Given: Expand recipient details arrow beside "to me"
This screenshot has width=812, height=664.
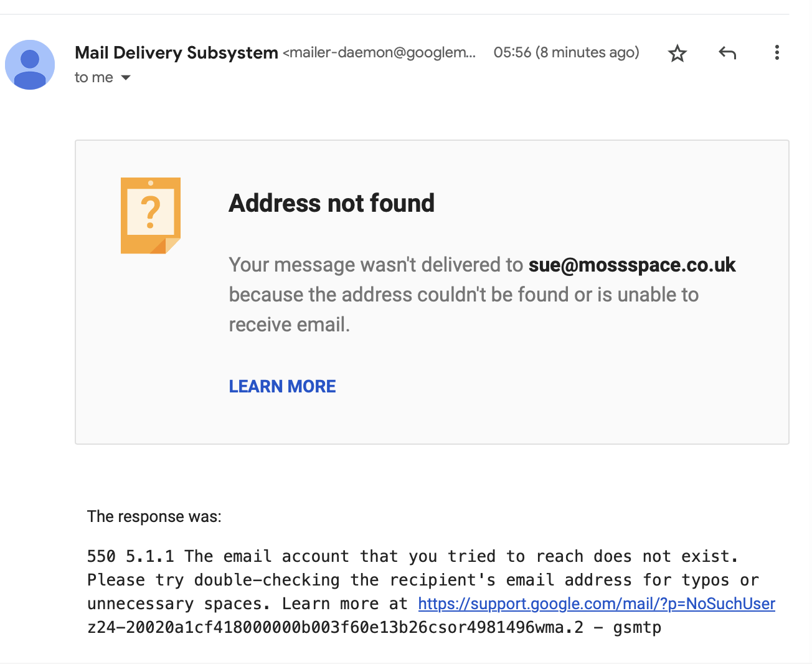Looking at the screenshot, I should 126,78.
